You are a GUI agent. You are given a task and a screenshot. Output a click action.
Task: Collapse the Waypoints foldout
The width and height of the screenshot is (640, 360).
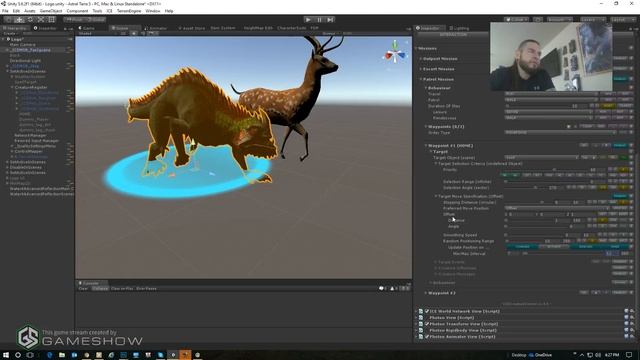coord(426,127)
